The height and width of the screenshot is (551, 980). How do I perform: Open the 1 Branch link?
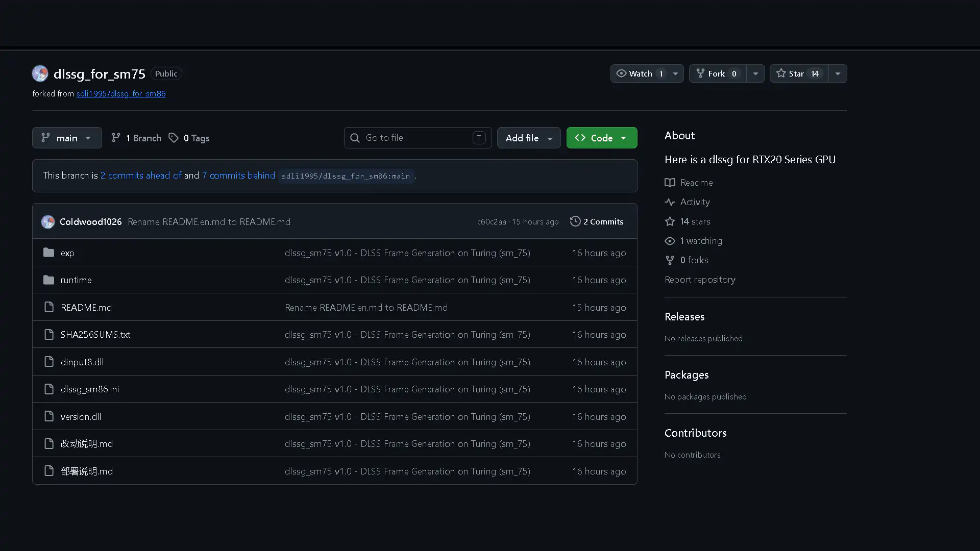[x=136, y=138]
